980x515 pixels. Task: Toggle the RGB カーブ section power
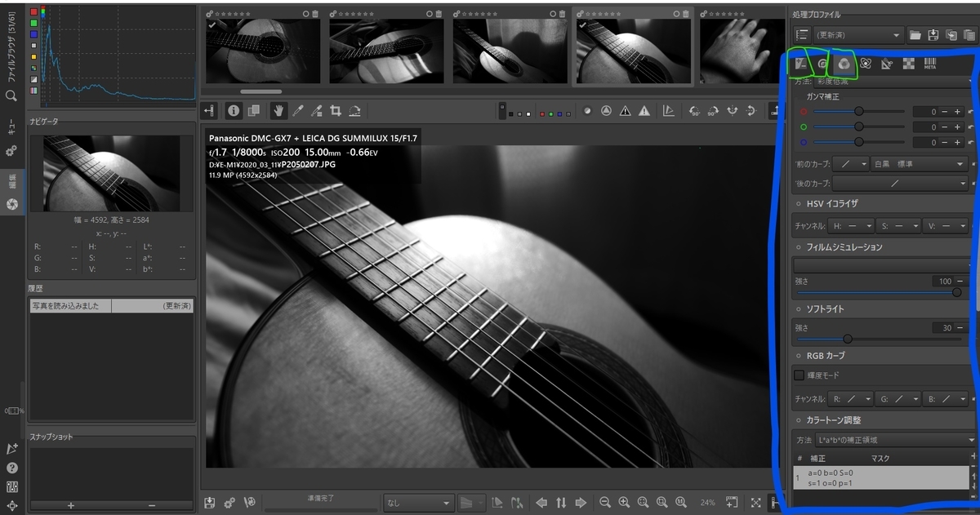point(799,356)
